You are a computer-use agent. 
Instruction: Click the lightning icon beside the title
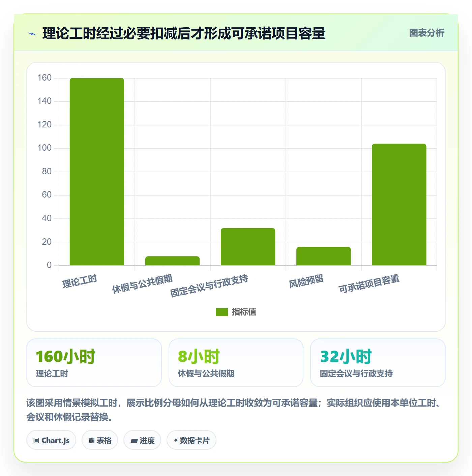pyautogui.click(x=32, y=34)
